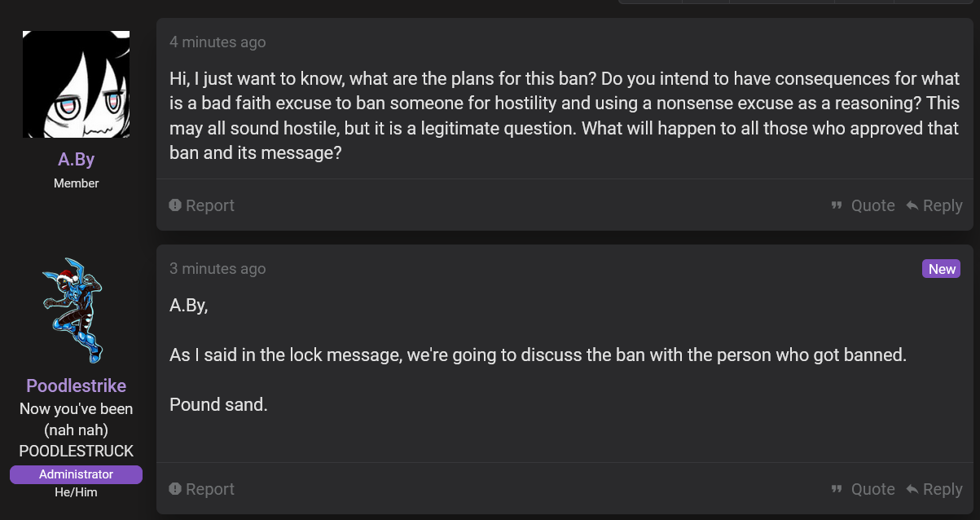The image size is (980, 520).
Task: Click the Member title under A.By
Action: [76, 183]
